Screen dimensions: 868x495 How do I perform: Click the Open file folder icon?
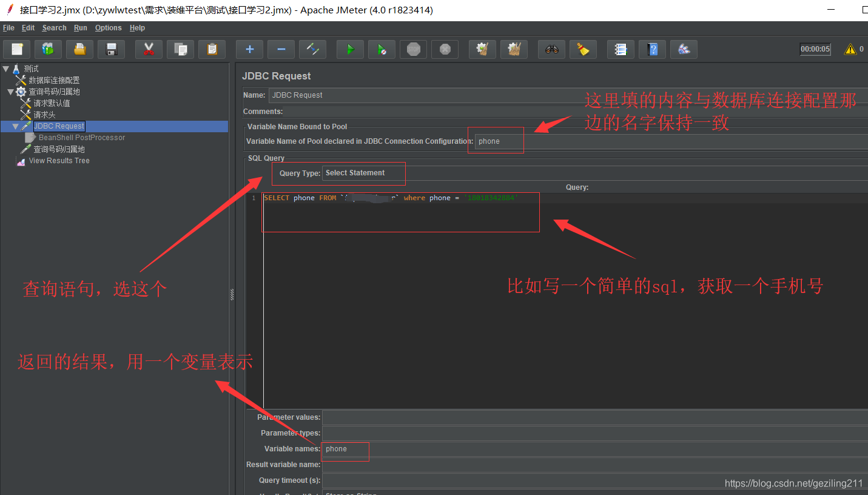coord(80,49)
